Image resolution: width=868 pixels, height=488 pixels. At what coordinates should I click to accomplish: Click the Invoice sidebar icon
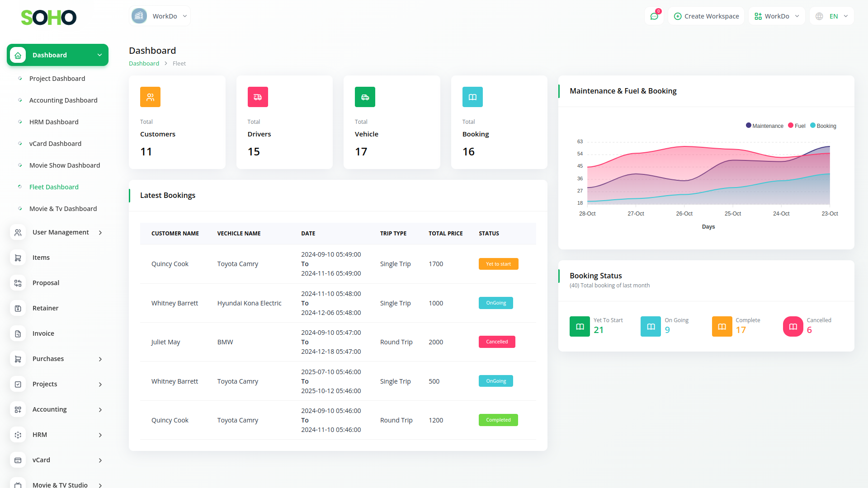[18, 333]
